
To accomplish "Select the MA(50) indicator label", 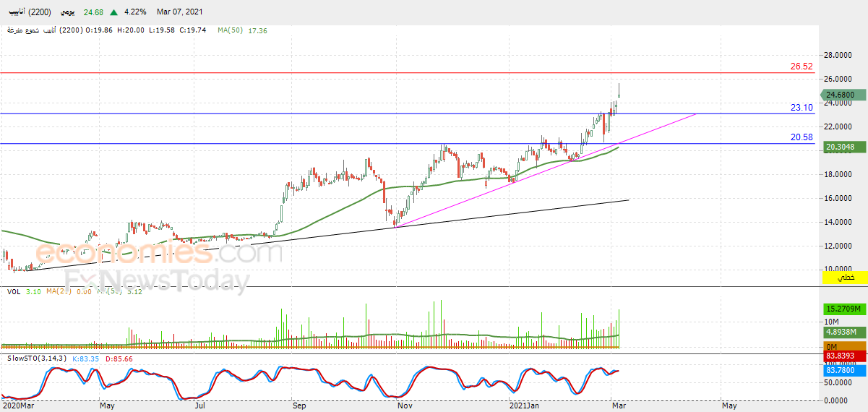I will coord(231,30).
